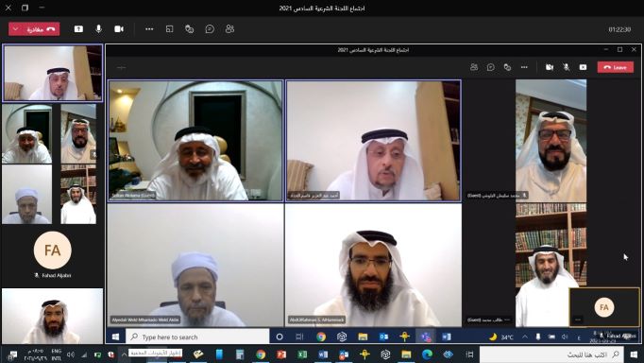Screen dimensions: 644x363
Task: Turn on the camera in shared window toolbar
Action: pos(550,67)
